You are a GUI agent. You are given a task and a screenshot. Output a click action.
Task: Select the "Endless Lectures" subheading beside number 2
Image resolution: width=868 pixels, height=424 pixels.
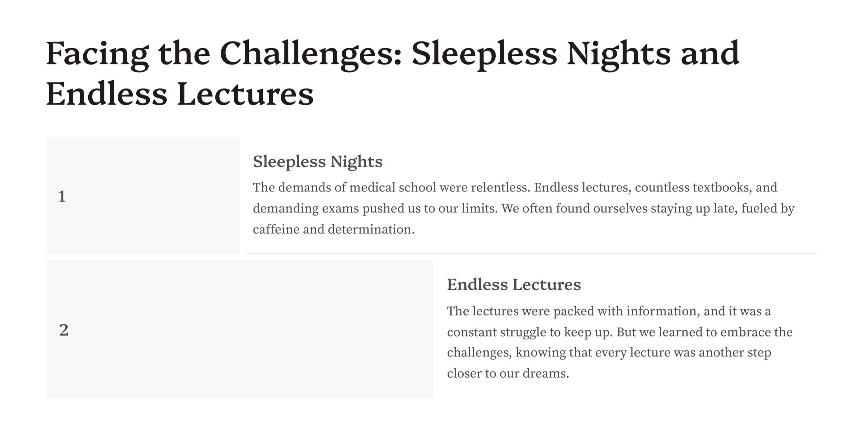click(514, 285)
